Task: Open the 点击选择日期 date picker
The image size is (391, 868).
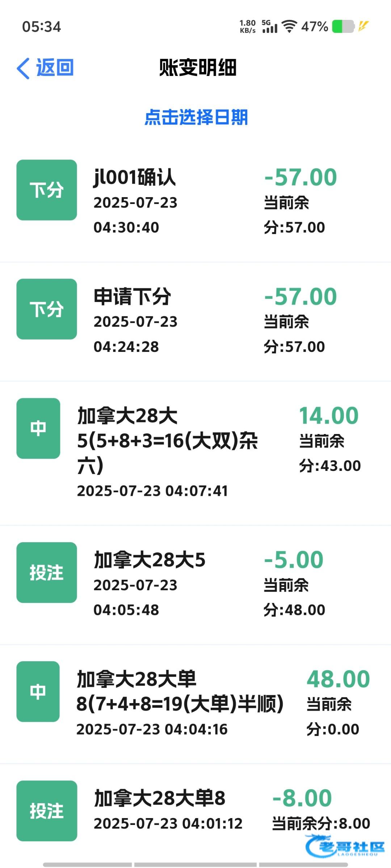Action: click(196, 117)
